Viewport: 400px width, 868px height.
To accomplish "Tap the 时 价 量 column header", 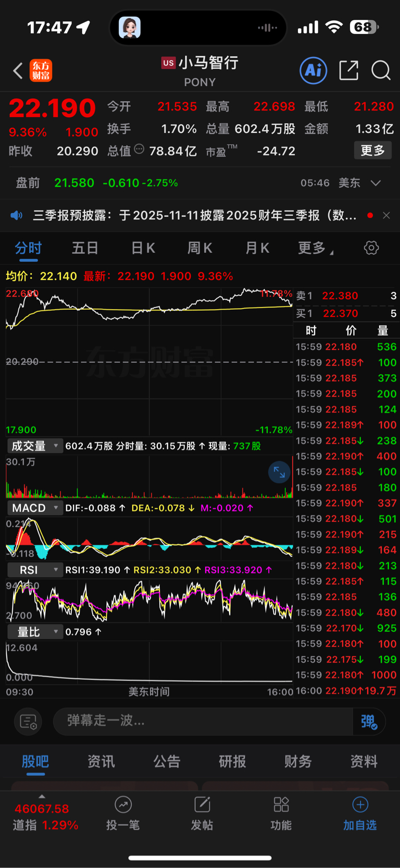I will coord(346,331).
